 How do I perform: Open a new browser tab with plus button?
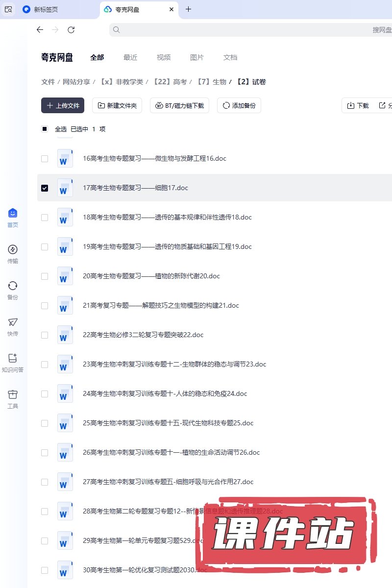click(189, 9)
